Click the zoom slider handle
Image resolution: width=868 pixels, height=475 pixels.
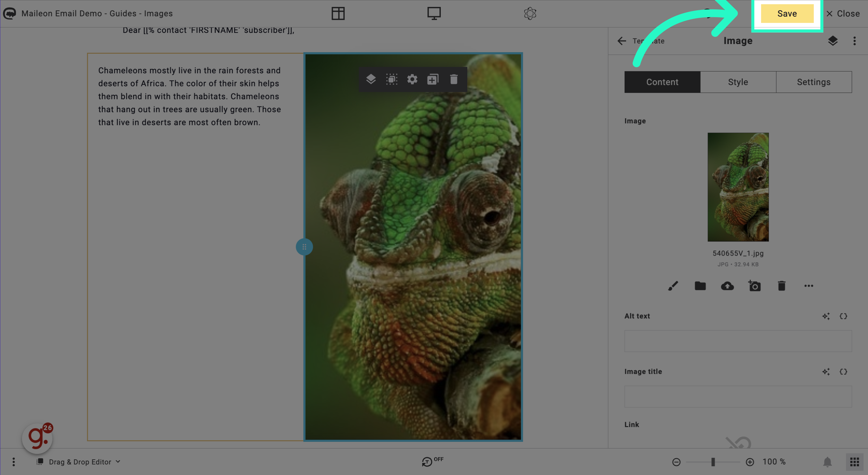click(x=713, y=462)
